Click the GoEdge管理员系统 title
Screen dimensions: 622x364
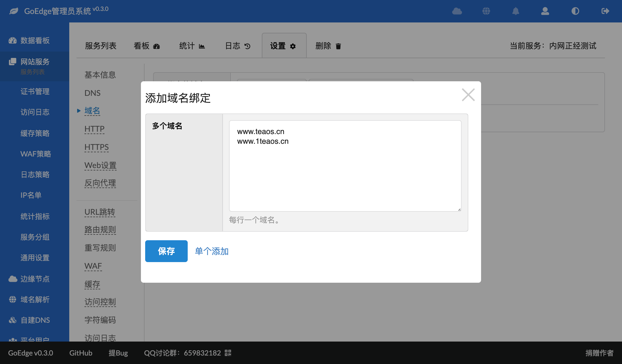coord(58,11)
